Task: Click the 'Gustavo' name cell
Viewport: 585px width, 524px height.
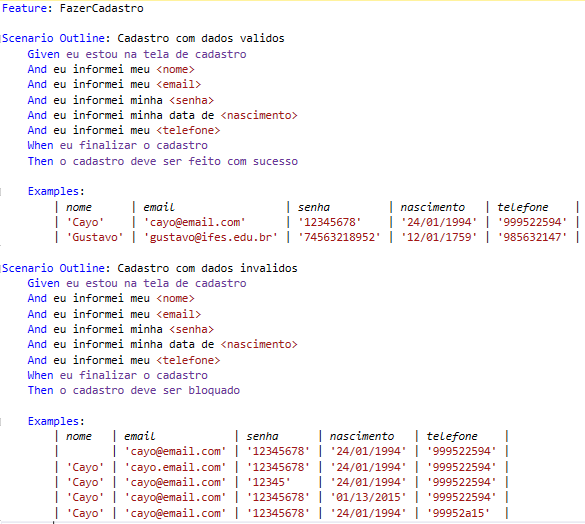Action: coord(95,237)
